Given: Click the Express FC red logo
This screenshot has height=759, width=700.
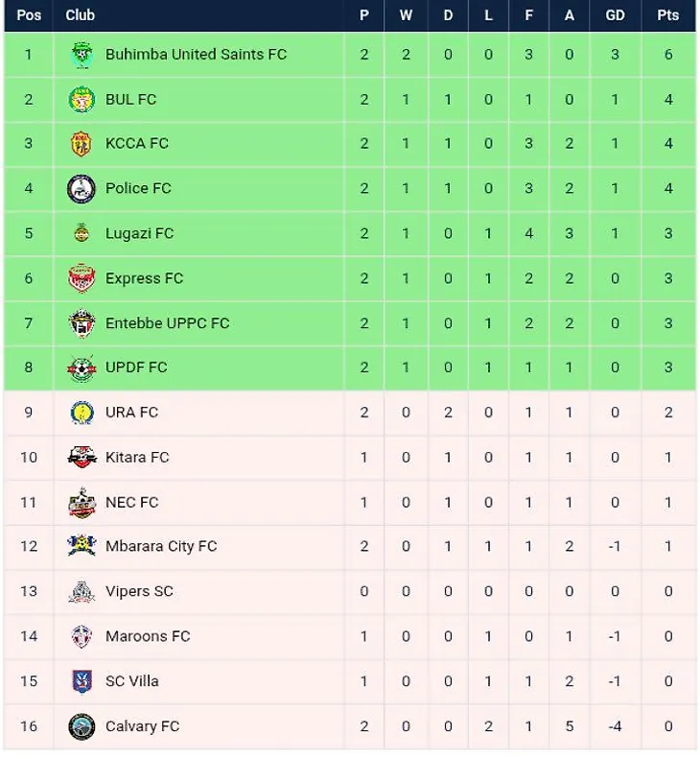Looking at the screenshot, I should point(82,278).
